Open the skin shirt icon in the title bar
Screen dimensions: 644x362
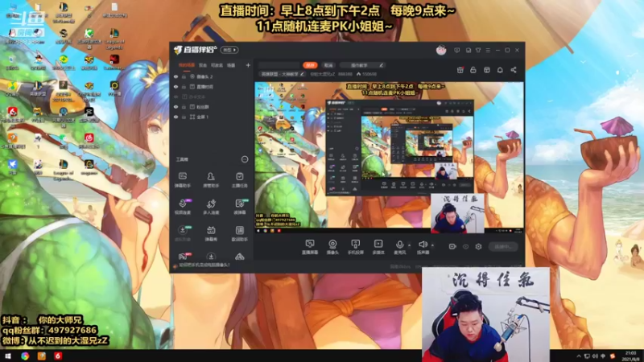tap(478, 50)
